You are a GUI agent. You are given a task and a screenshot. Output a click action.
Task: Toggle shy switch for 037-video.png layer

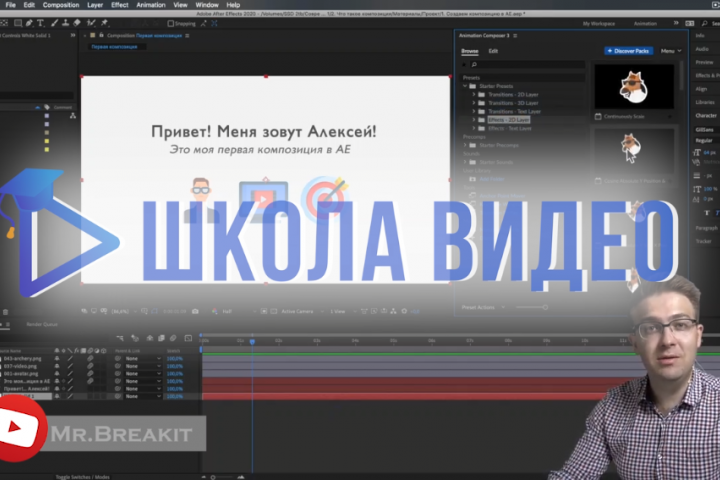[57, 366]
